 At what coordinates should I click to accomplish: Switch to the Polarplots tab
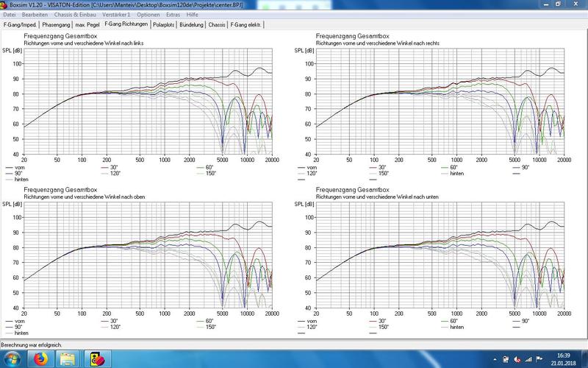[x=164, y=24]
